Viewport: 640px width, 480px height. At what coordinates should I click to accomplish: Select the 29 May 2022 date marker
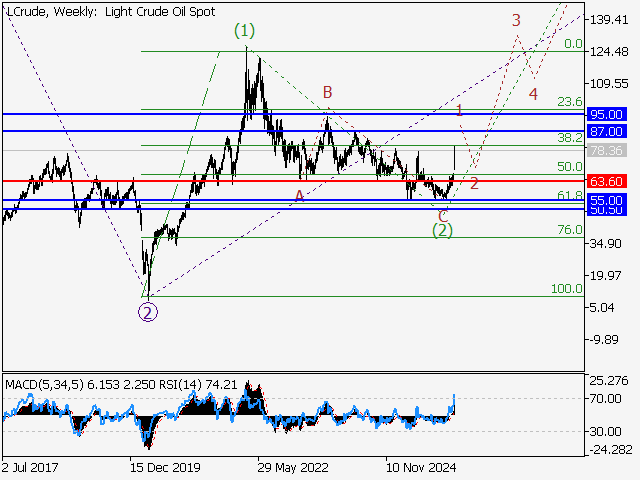(293, 466)
